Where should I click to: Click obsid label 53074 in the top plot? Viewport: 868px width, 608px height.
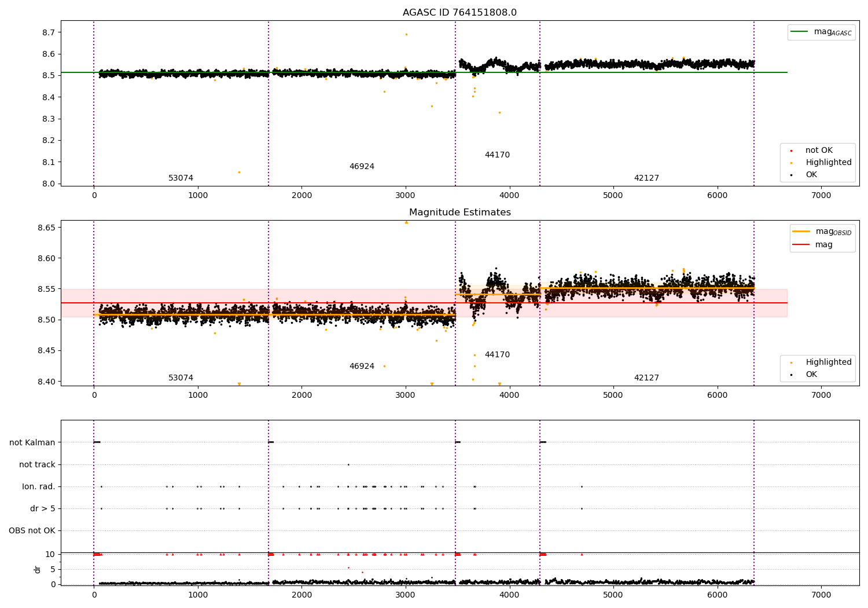coord(181,178)
